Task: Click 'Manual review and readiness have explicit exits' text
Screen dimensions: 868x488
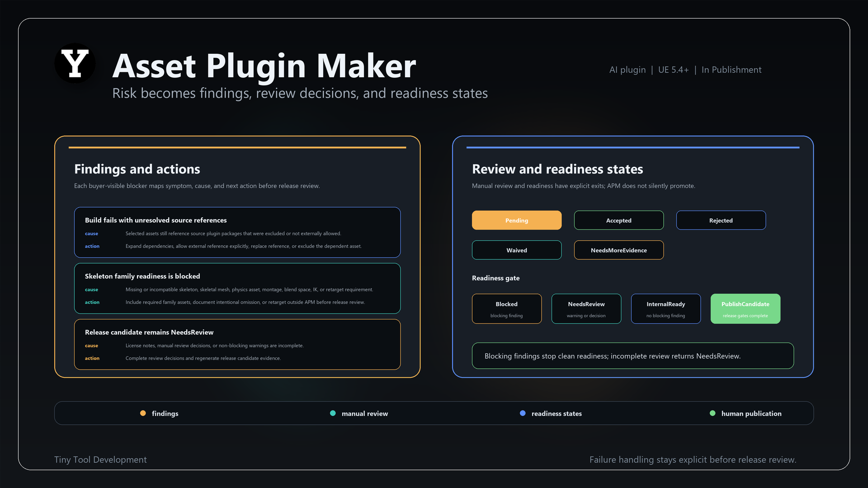Action: [584, 186]
